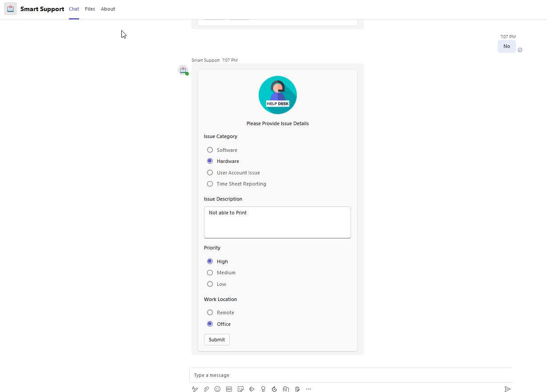Open the Stream video sharing option
Viewport: 547px width, 392px height.
252,389
